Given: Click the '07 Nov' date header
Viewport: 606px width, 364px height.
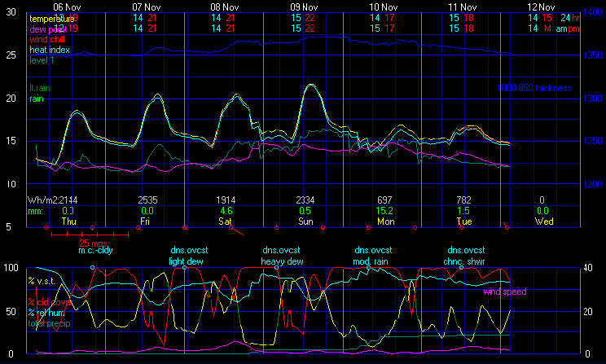Looking at the screenshot, I should pos(146,7).
